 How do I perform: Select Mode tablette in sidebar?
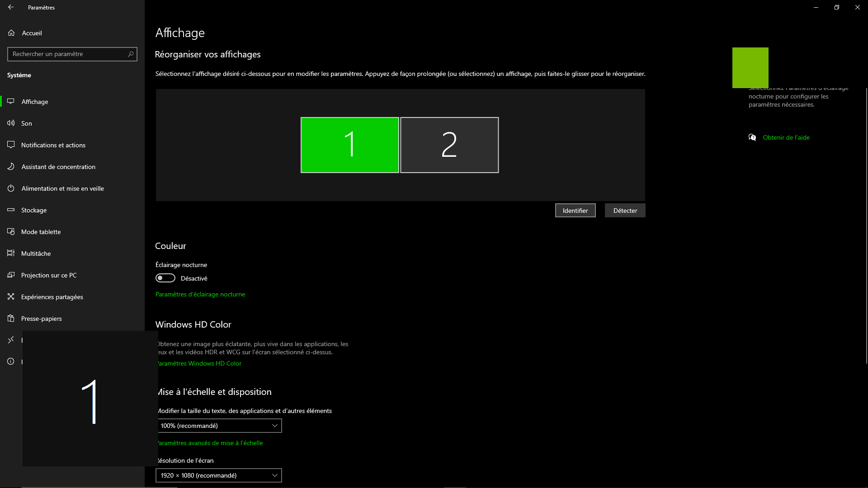pyautogui.click(x=41, y=232)
